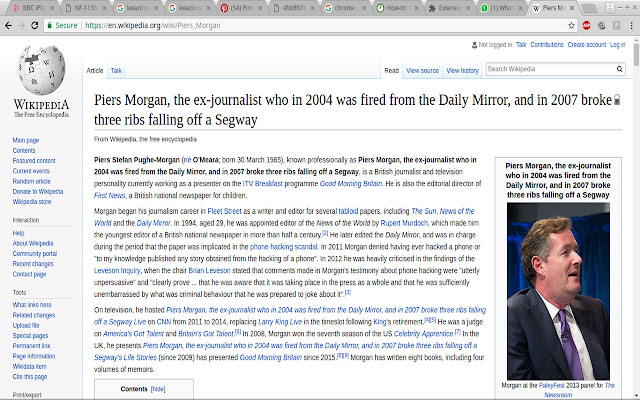This screenshot has height=400, width=640.
Task: Collapse contents box with hide link
Action: point(158,389)
